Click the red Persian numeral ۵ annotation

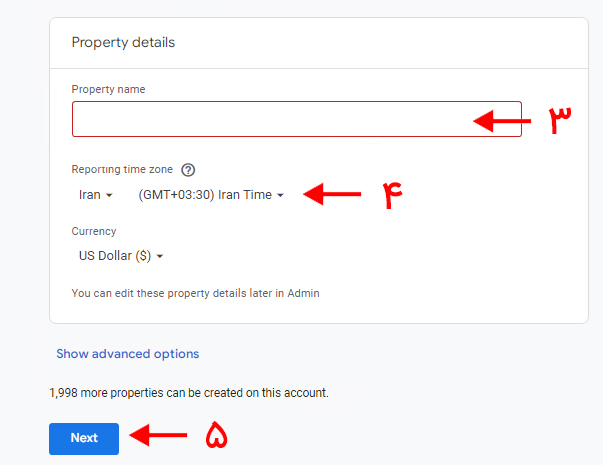[x=216, y=436]
